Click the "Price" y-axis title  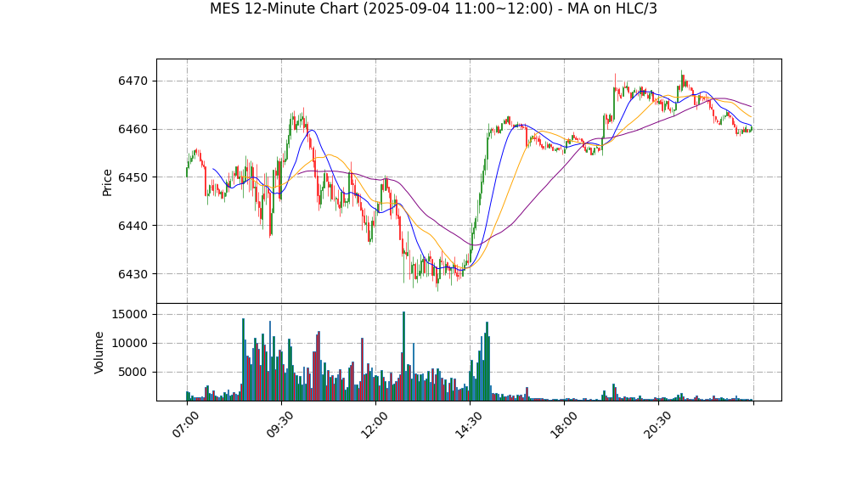click(107, 182)
